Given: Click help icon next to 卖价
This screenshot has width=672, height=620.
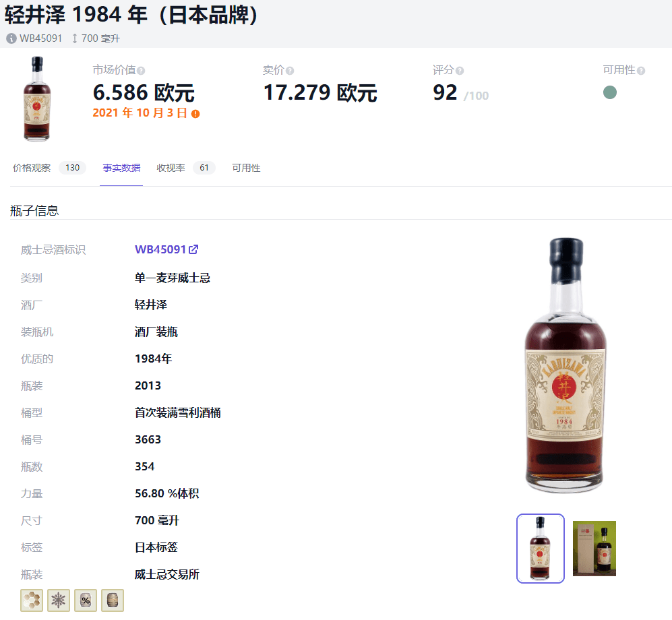Looking at the screenshot, I should click(x=290, y=71).
